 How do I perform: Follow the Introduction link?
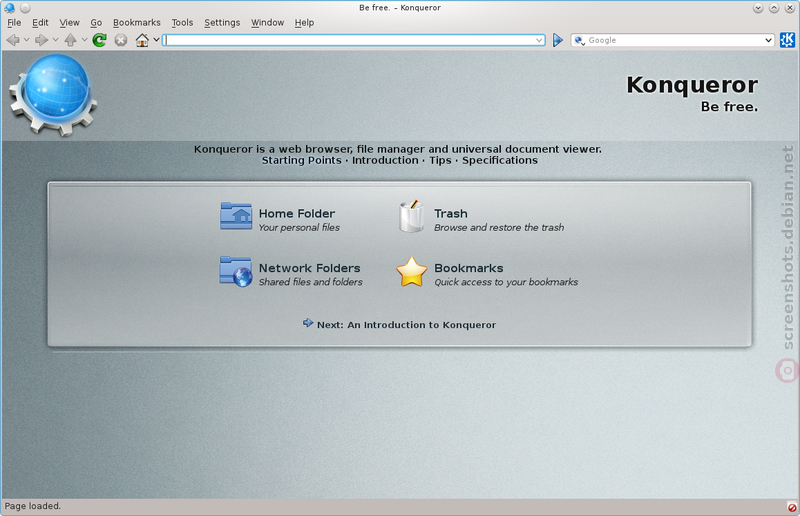[385, 160]
